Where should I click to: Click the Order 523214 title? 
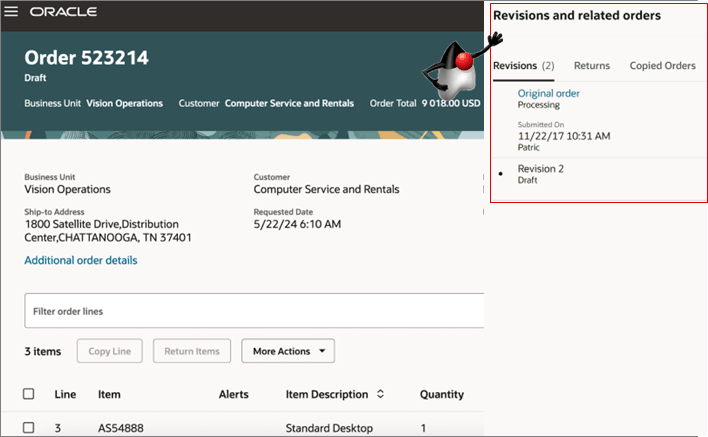pos(86,58)
